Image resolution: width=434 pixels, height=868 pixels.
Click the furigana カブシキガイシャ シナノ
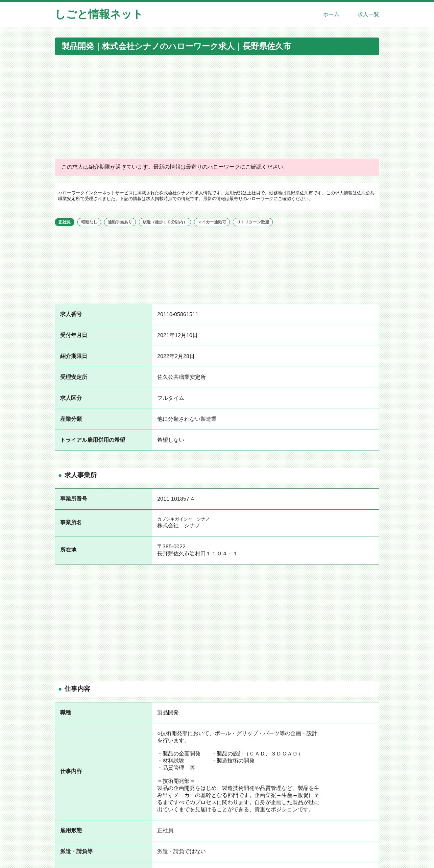pos(184,519)
